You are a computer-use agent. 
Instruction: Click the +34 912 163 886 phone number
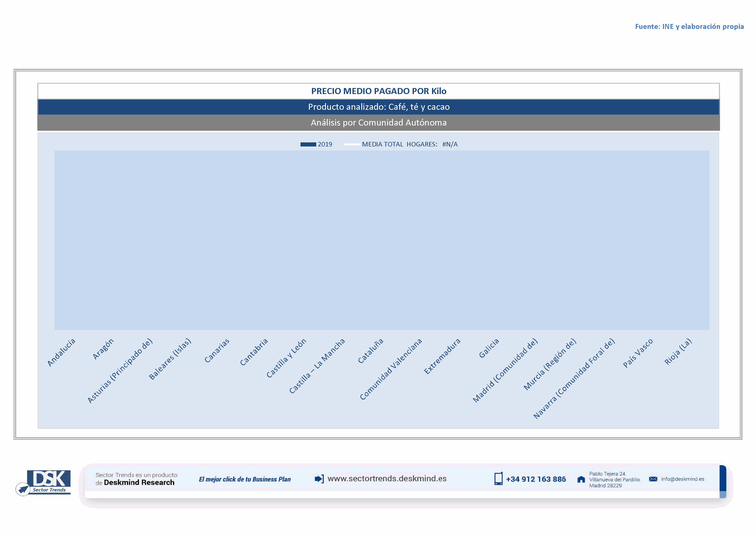click(536, 479)
